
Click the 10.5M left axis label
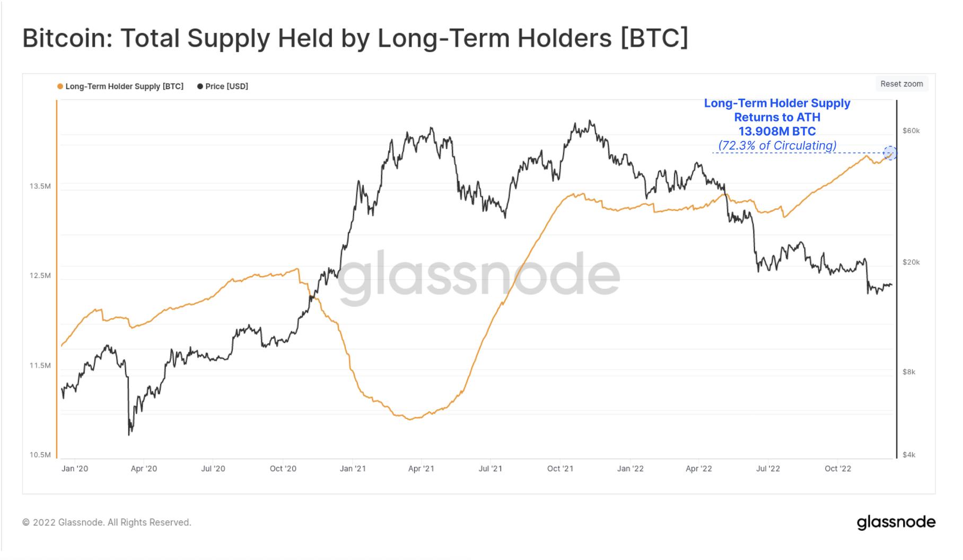tap(40, 455)
